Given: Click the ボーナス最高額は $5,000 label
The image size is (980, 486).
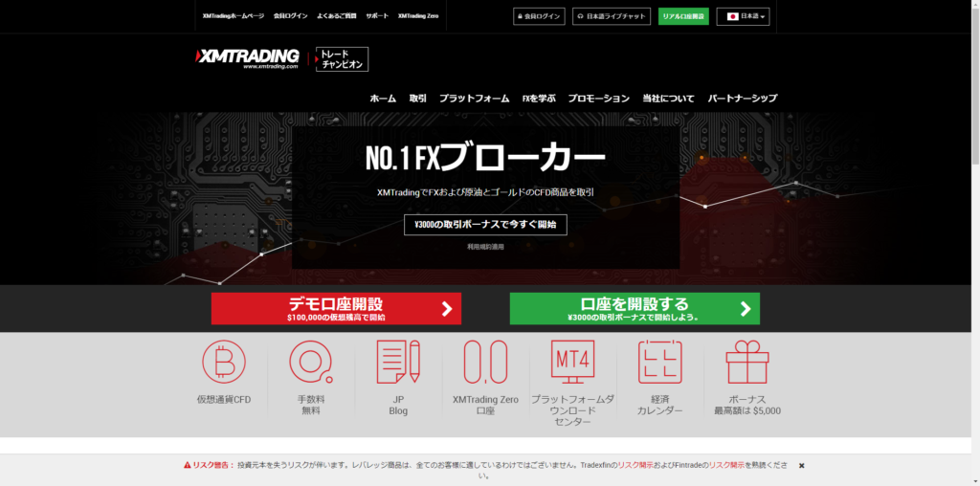Looking at the screenshot, I should 747,406.
